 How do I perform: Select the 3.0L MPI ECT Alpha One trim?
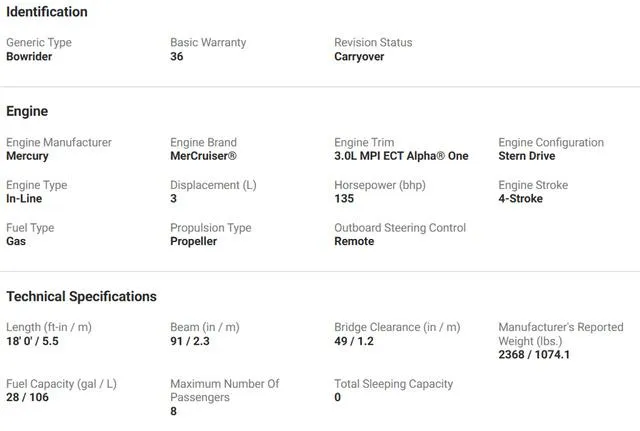[401, 156]
